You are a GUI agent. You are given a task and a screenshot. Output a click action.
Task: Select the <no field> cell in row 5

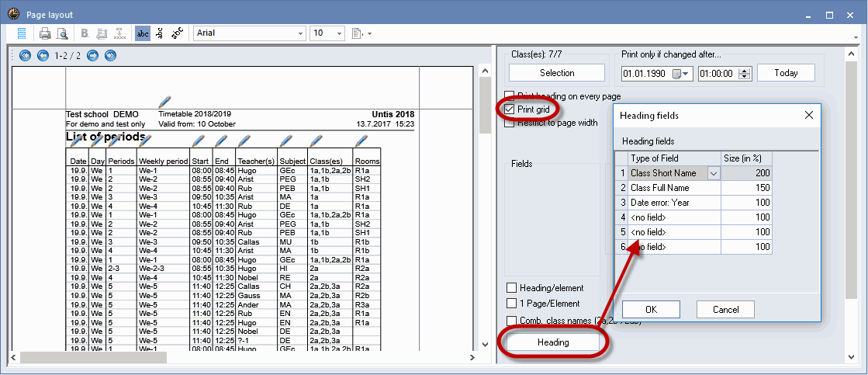pyautogui.click(x=675, y=232)
